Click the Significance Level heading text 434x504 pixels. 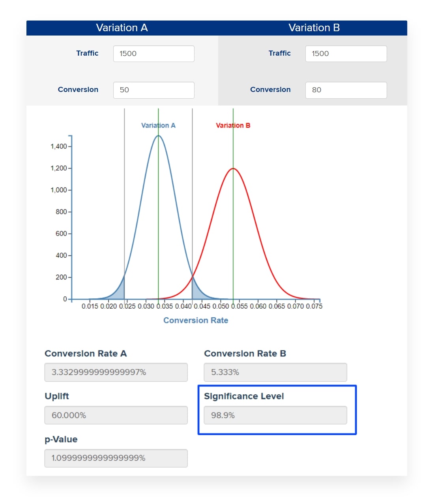pos(244,396)
